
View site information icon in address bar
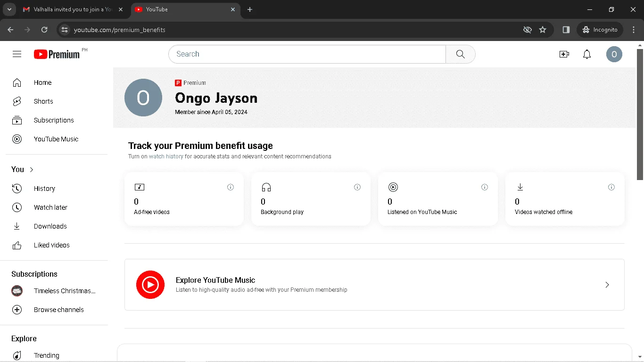[x=65, y=30]
